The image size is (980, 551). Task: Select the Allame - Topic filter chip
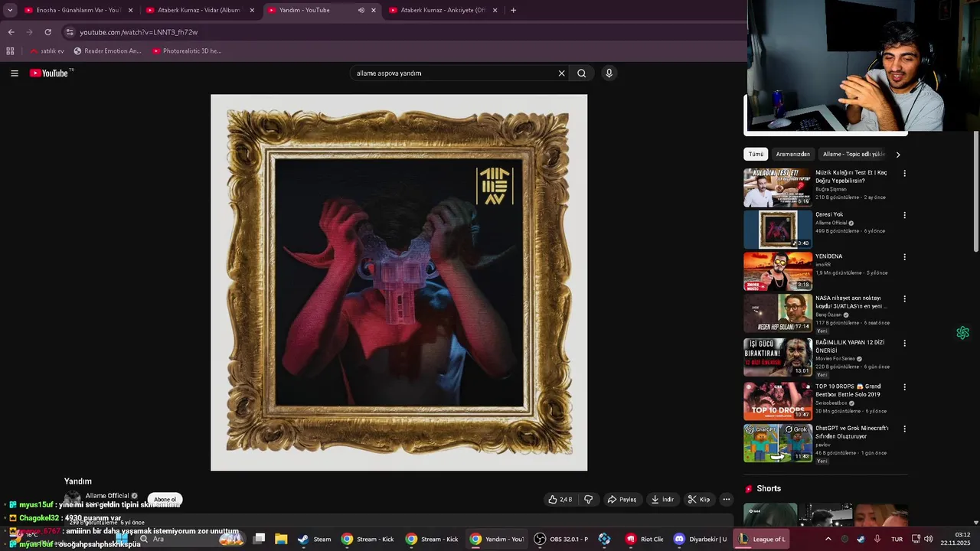pyautogui.click(x=854, y=154)
